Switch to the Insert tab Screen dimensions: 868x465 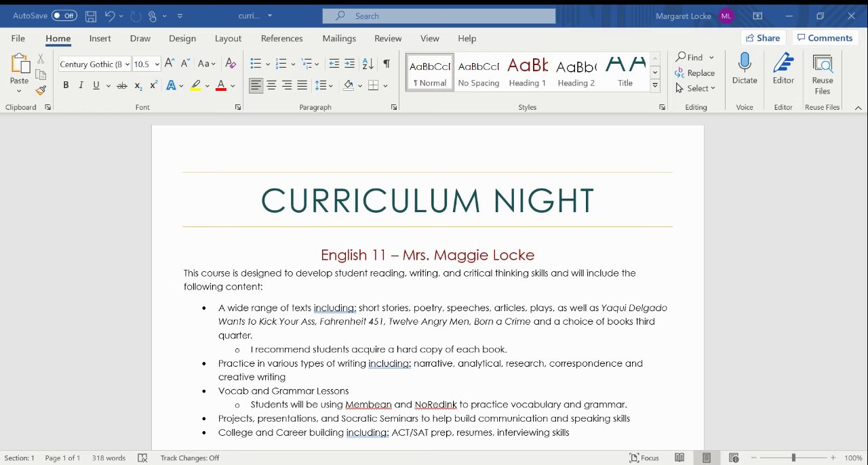click(x=100, y=39)
